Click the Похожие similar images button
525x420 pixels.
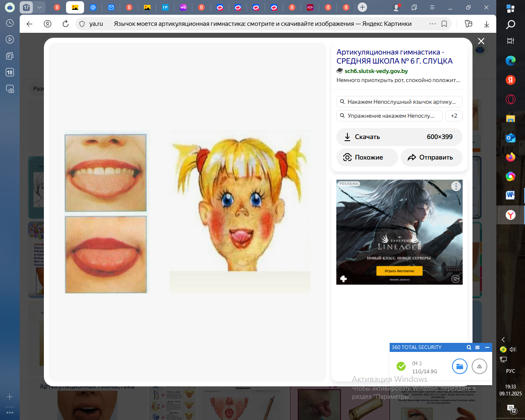pos(367,157)
